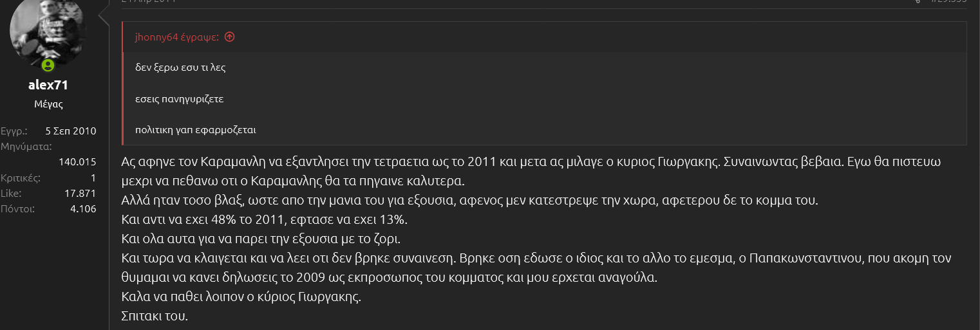Click the 'jhonny64 έγραψε:' quote author link

(176, 37)
